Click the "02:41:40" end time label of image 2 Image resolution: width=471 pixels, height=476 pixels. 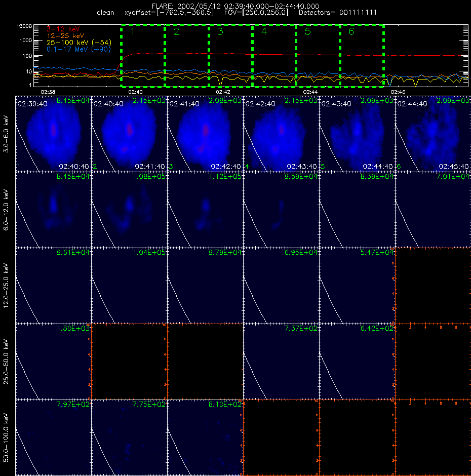[150, 167]
